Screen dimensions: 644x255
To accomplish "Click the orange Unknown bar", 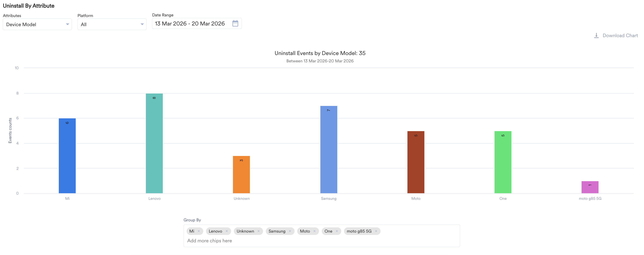I will 241,175.
